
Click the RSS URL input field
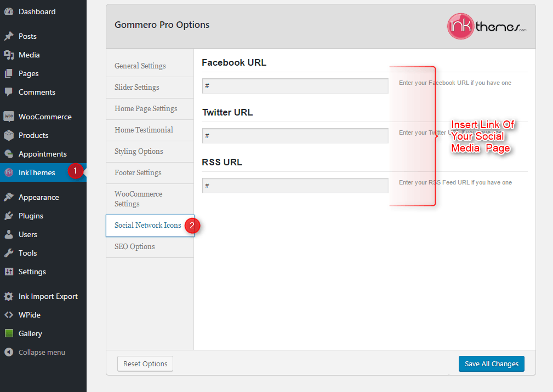(295, 186)
